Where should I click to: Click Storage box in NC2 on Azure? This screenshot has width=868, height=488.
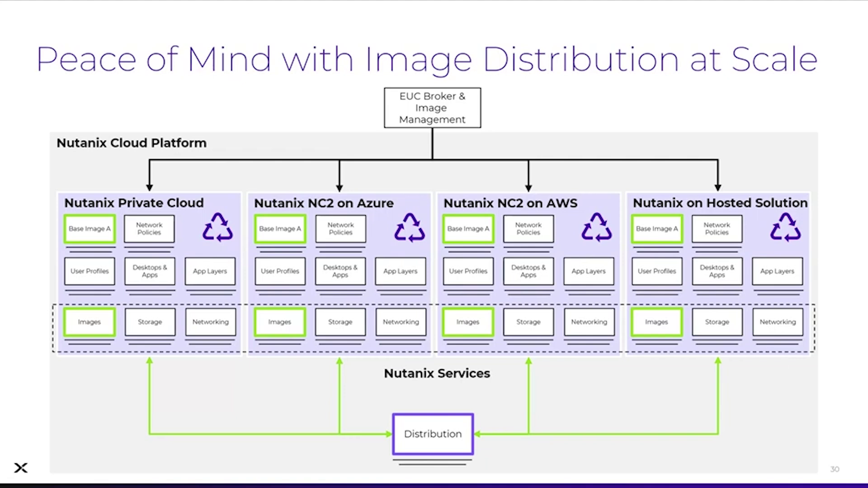[340, 322]
